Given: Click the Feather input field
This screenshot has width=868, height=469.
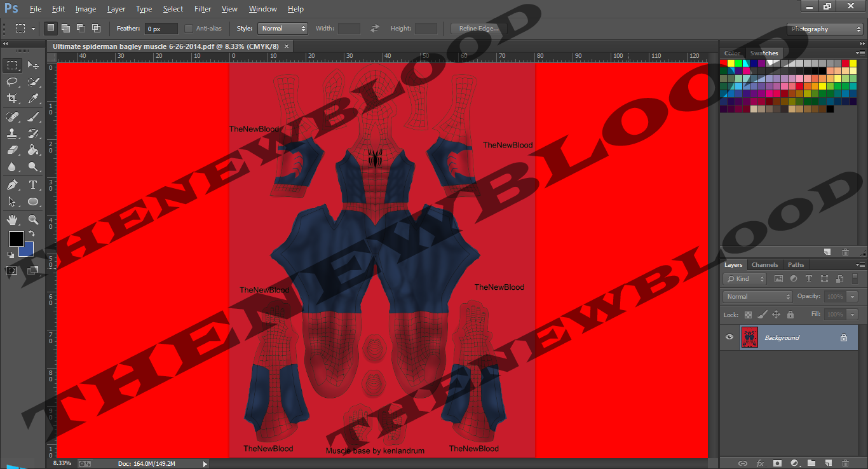Looking at the screenshot, I should tap(161, 29).
